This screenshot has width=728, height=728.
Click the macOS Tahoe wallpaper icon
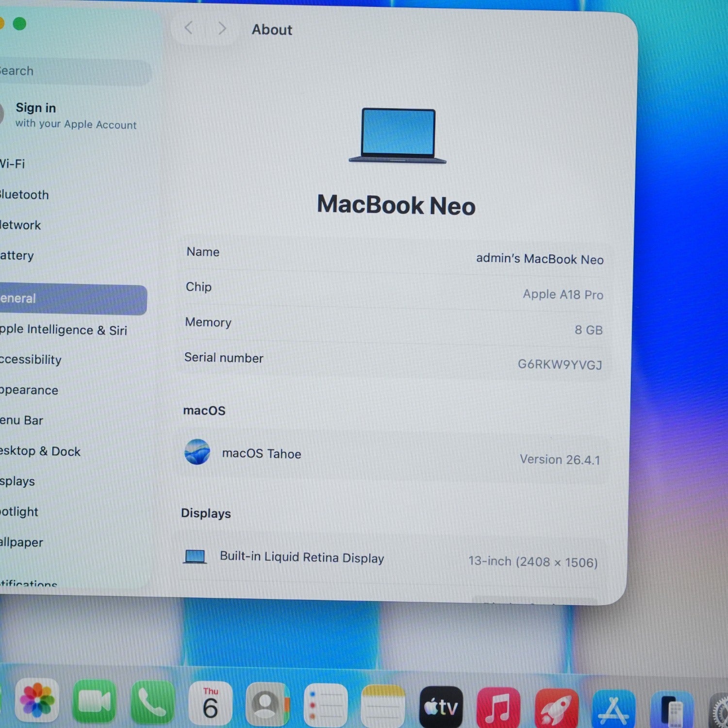[x=197, y=452]
